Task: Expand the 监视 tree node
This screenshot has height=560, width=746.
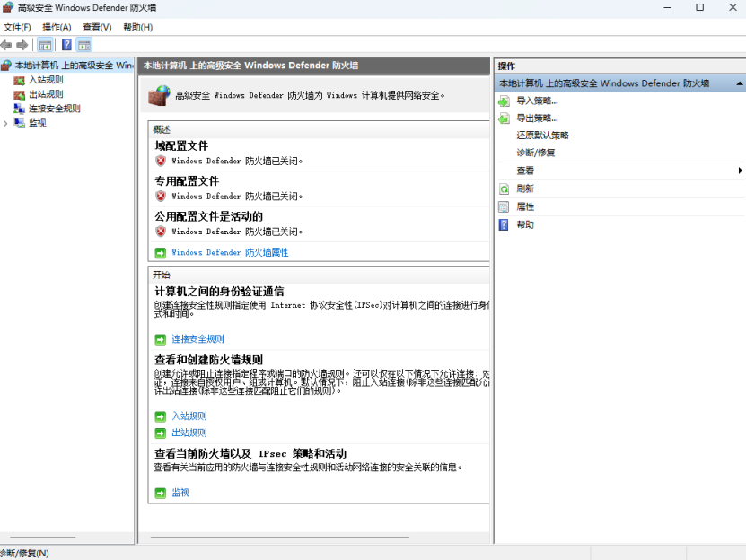Action: pyautogui.click(x=5, y=123)
